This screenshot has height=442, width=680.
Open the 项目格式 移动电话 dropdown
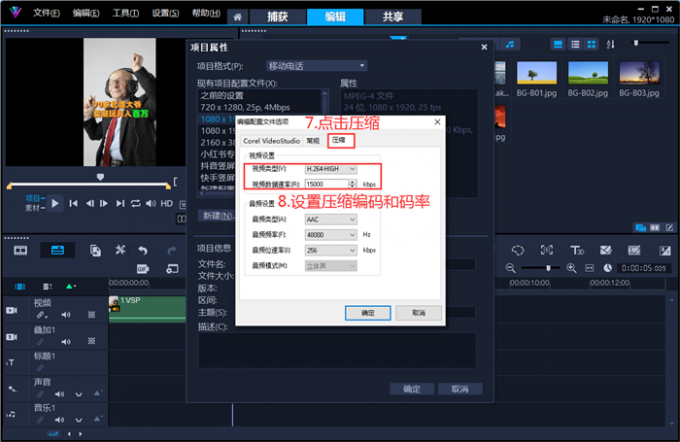317,66
